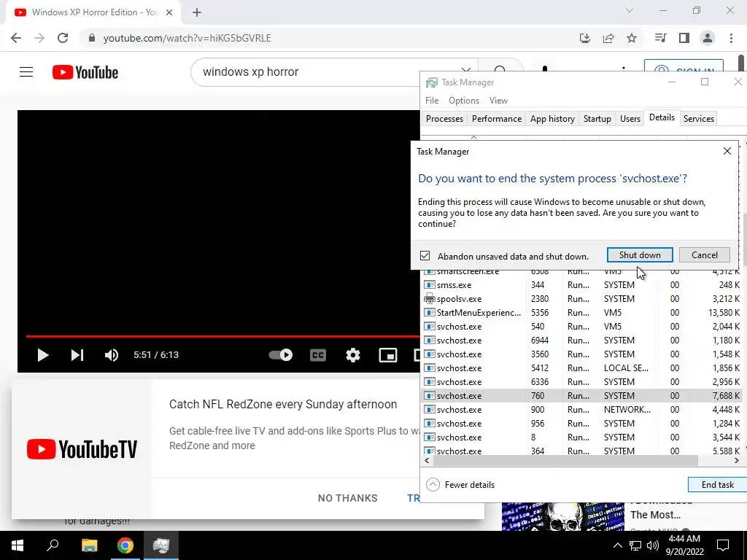Click the share page icon in the address bar
Screen dimensions: 747x560
coord(608,38)
